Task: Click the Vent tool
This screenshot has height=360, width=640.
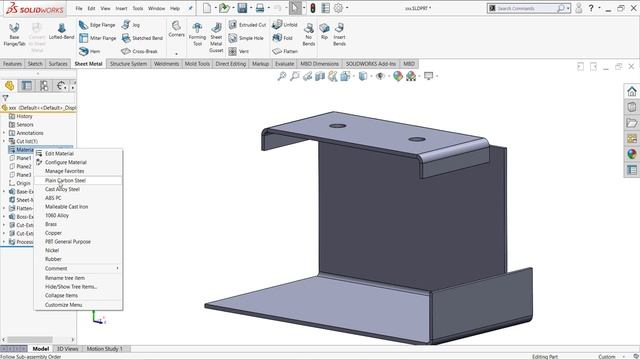Action: 238,51
